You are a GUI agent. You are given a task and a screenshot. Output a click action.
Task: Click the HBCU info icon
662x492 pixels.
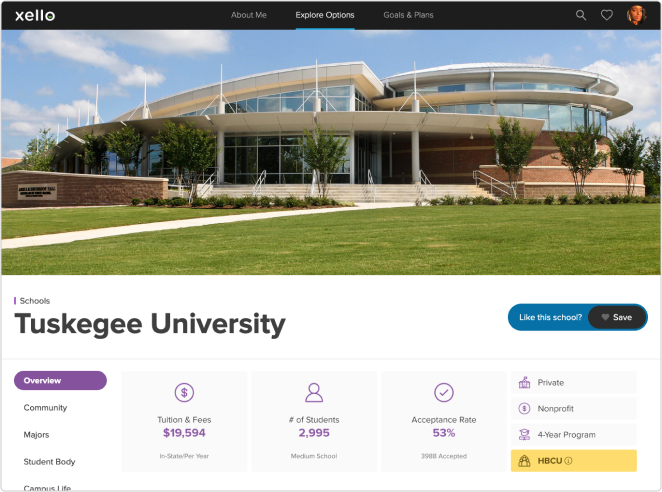[569, 461]
